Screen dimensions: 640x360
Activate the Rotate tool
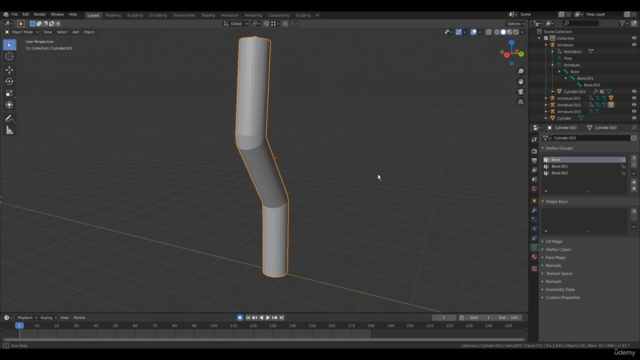point(9,82)
